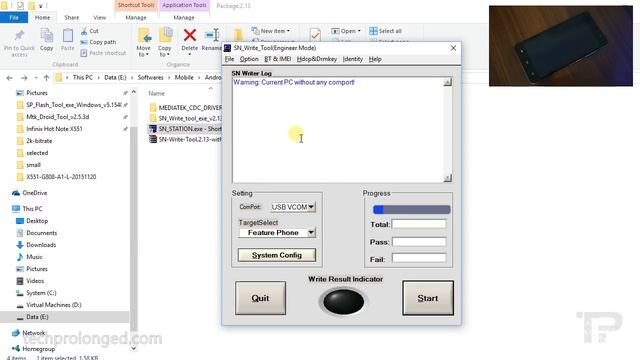Open Manage tab under Application Tools
This screenshot has height=360, width=640.
coord(184,18)
